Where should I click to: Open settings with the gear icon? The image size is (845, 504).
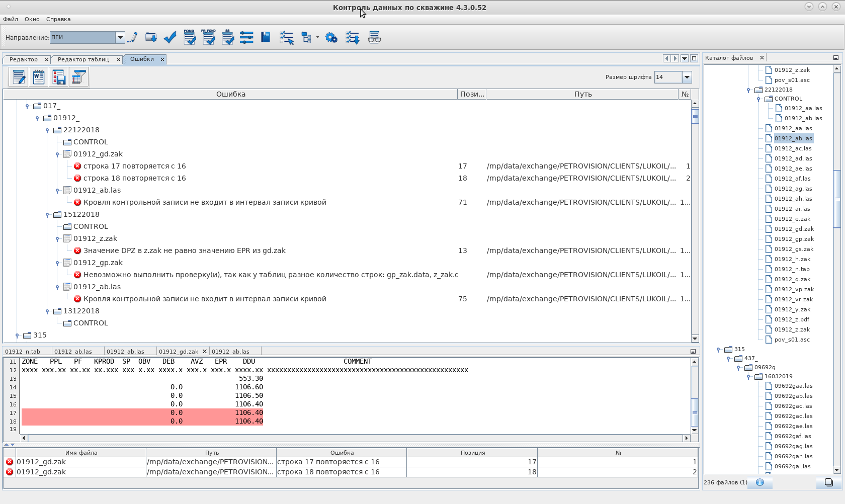pyautogui.click(x=331, y=37)
